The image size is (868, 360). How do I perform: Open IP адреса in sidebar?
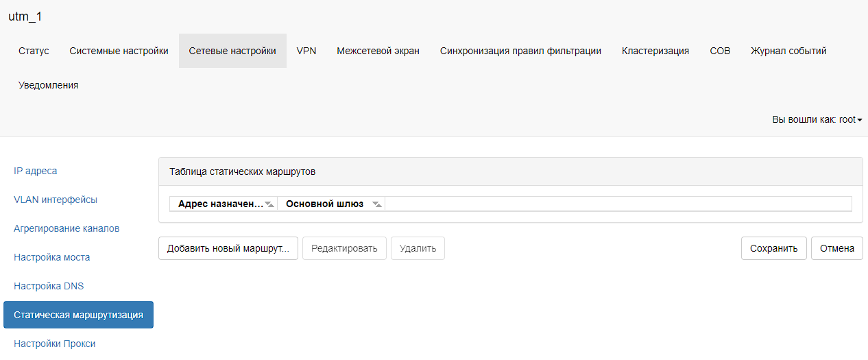point(36,171)
